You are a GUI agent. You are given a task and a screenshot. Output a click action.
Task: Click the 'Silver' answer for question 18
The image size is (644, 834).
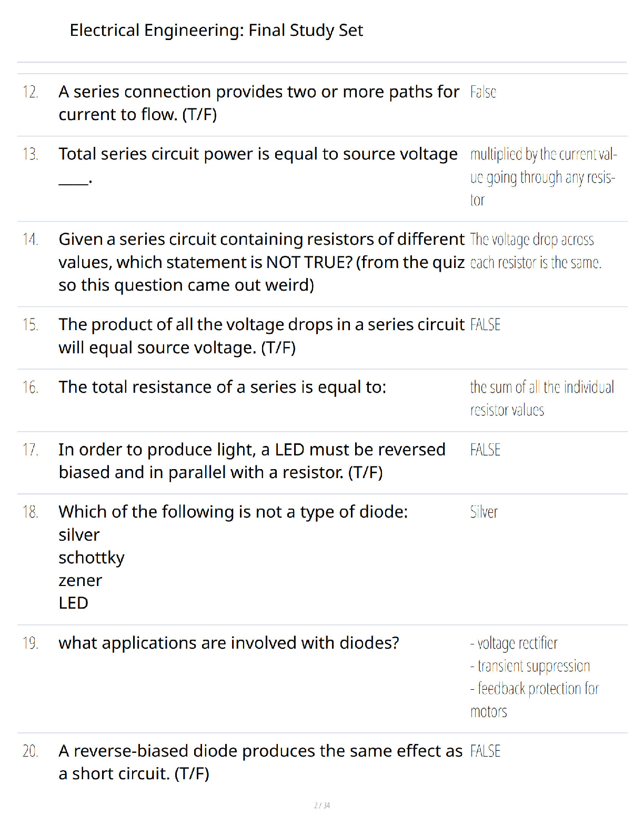pyautogui.click(x=484, y=512)
